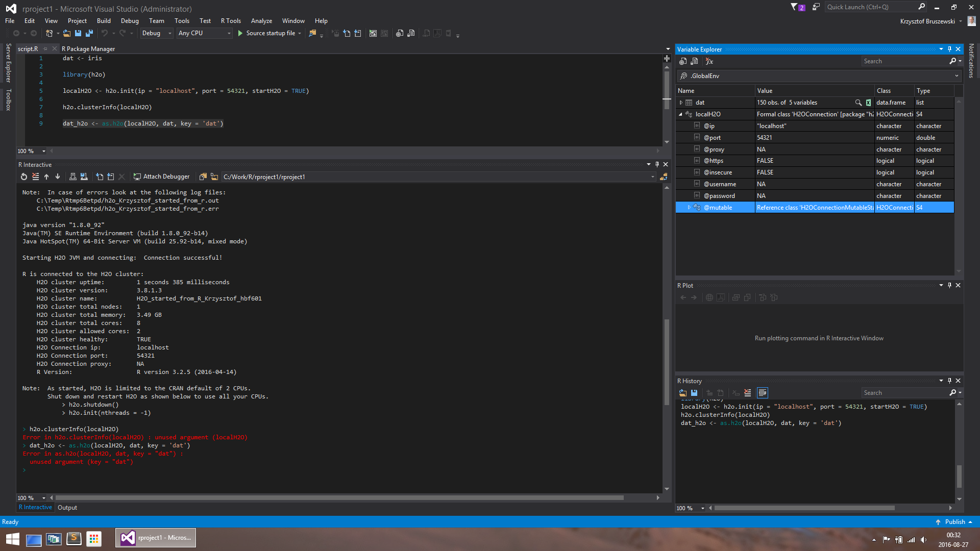Clear all entries in R History
980x551 pixels.
[x=748, y=393]
